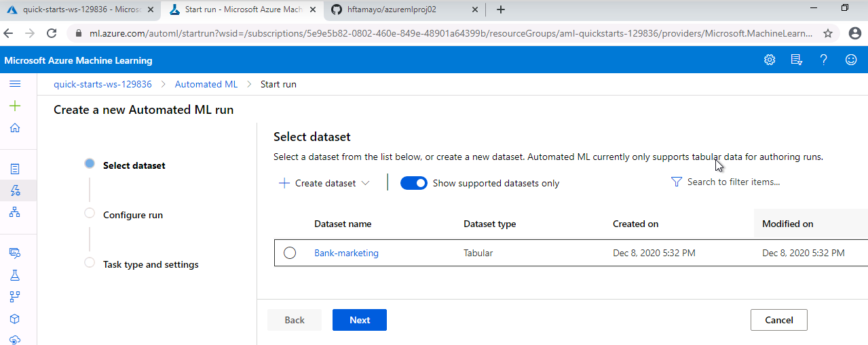Open Settings gear in header
Viewport: 868px width, 345px height.
770,60
